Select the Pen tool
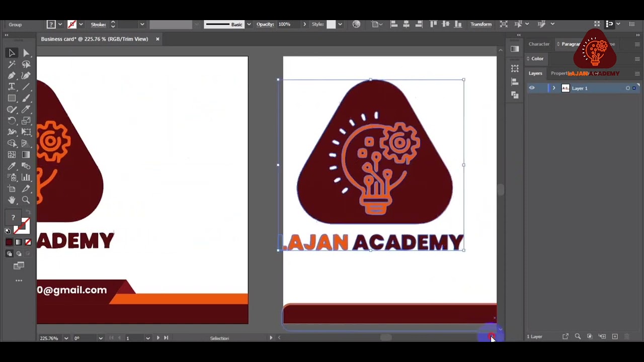 [x=12, y=75]
